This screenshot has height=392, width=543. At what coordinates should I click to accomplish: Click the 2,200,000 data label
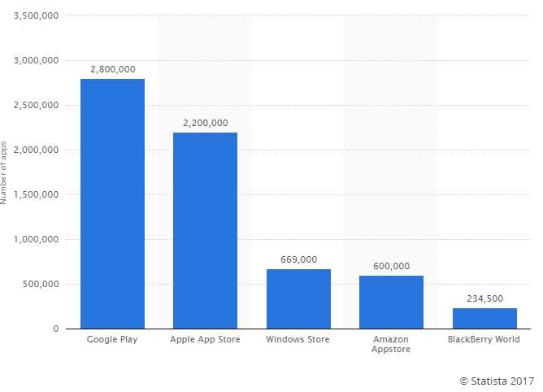tap(205, 124)
